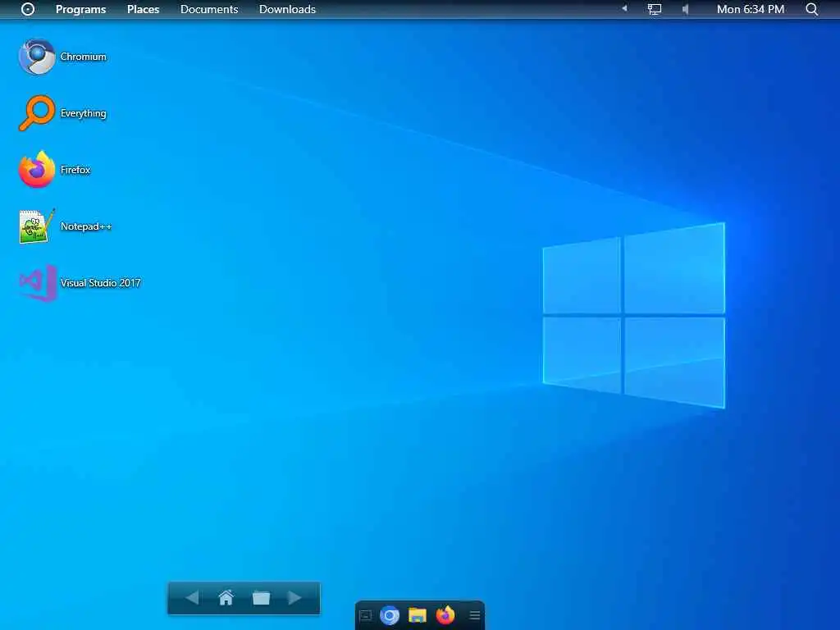Open the Programs menu
Viewport: 840px width, 630px height.
tap(81, 9)
